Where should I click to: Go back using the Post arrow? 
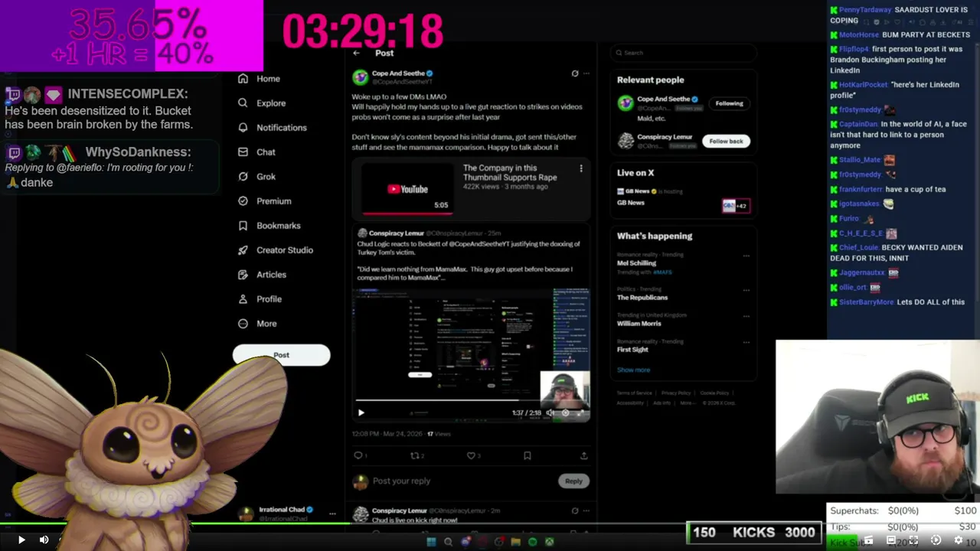[357, 53]
